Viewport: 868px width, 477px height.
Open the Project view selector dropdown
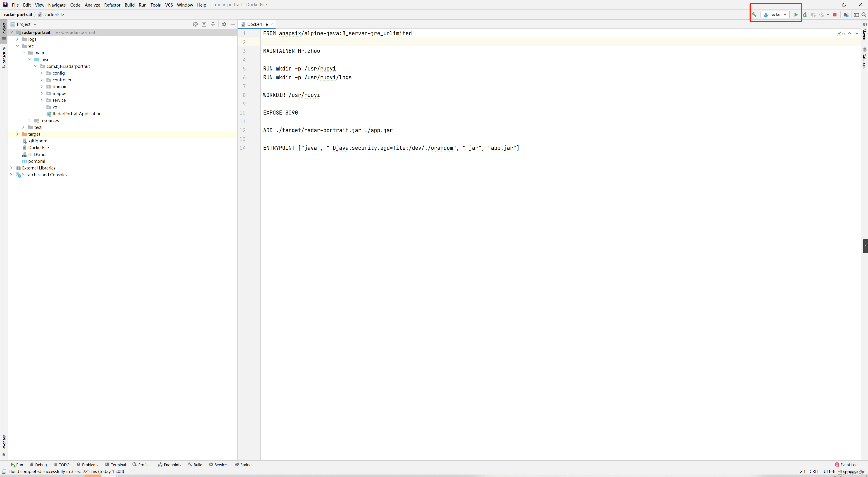(24, 24)
